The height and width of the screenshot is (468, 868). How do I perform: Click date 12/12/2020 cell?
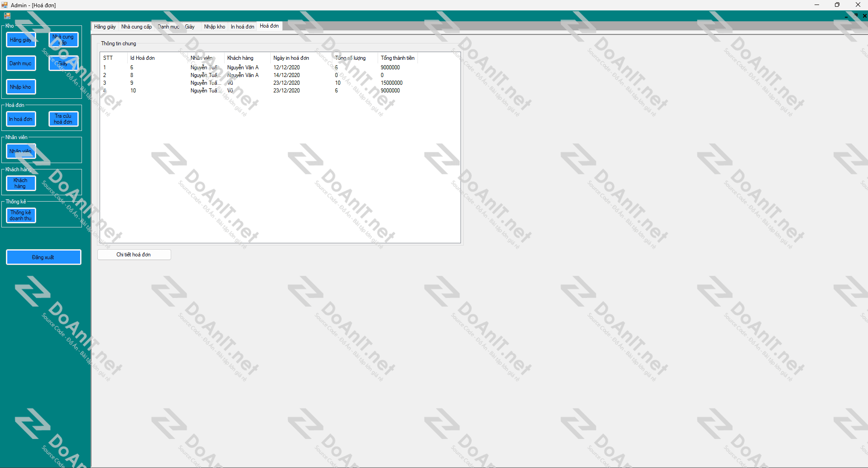(x=287, y=68)
